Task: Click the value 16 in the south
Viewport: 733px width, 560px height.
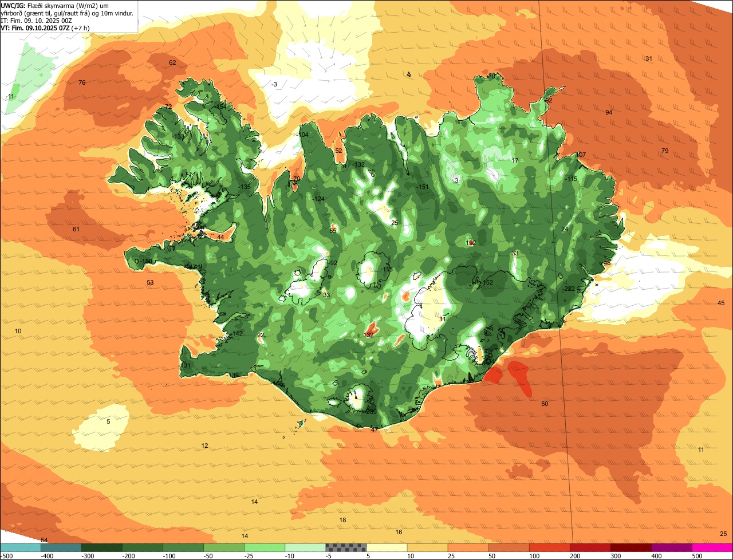Action: click(399, 532)
